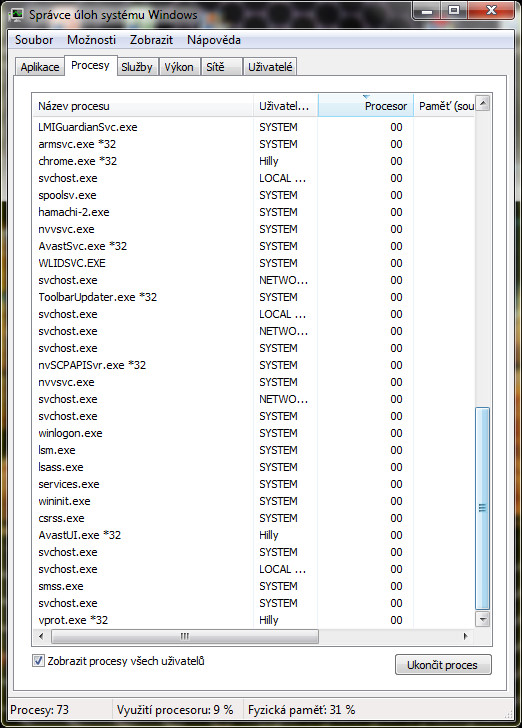Viewport: 522px width, 728px height.
Task: Select the winlogon.exe process
Action: point(254,433)
